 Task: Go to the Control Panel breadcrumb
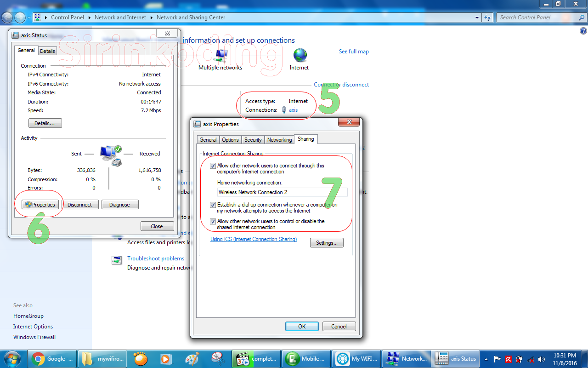coord(67,17)
